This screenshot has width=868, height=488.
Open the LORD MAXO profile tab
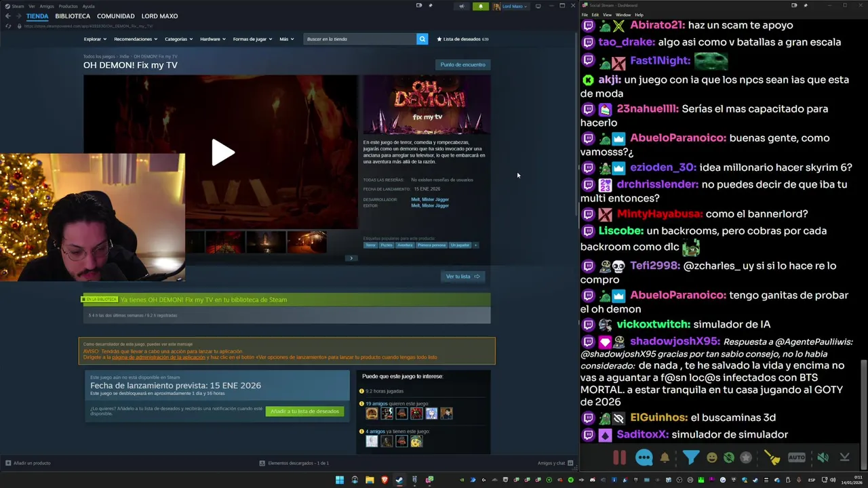coord(159,16)
